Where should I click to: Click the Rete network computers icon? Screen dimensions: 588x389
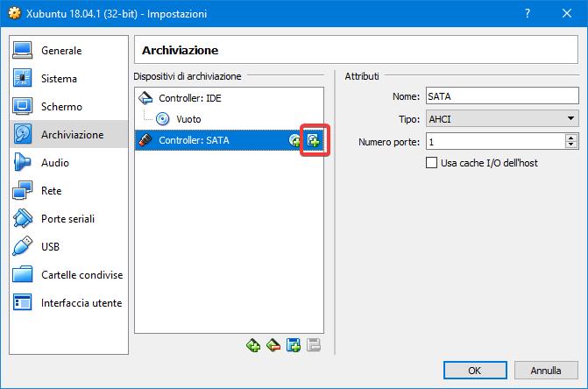pyautogui.click(x=23, y=190)
